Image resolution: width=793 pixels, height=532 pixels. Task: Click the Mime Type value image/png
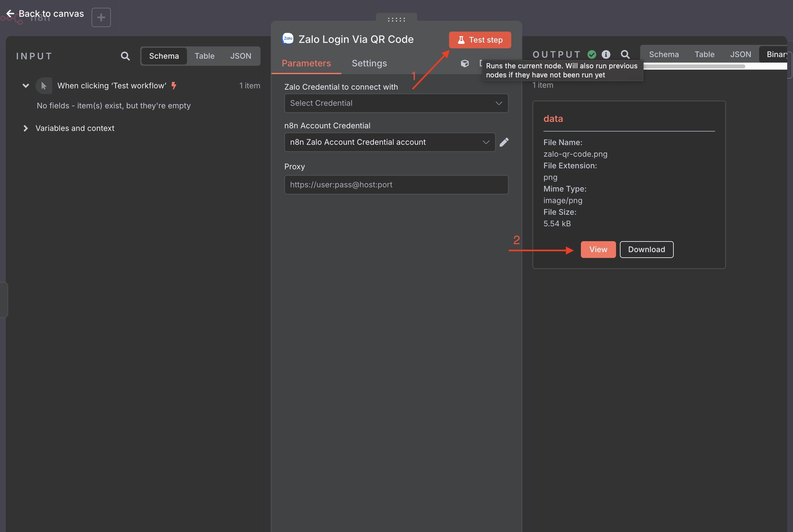click(x=563, y=201)
